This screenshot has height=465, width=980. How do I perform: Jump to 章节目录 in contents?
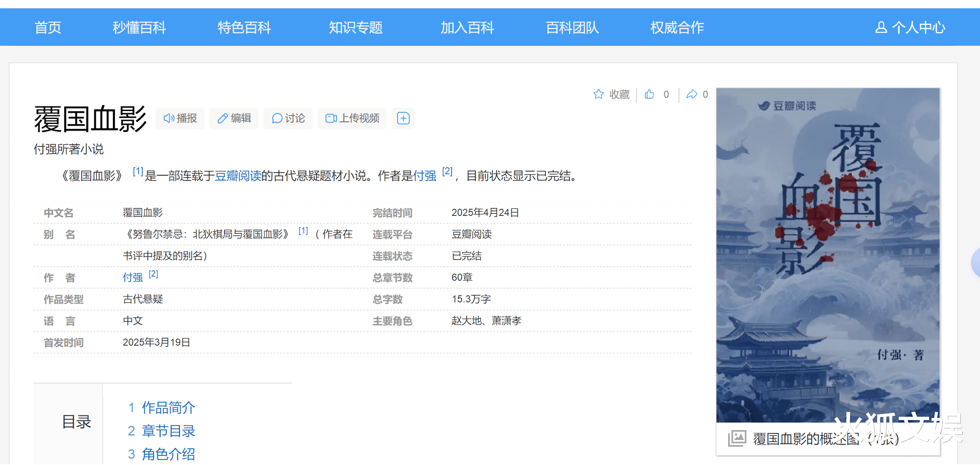point(168,431)
